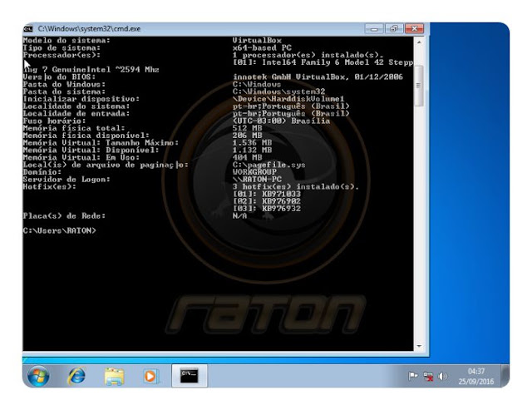Image resolution: width=532 pixels, height=410 pixels.
Task: Click the 3 hotfix(es) instalado(s) line
Action: coord(296,186)
